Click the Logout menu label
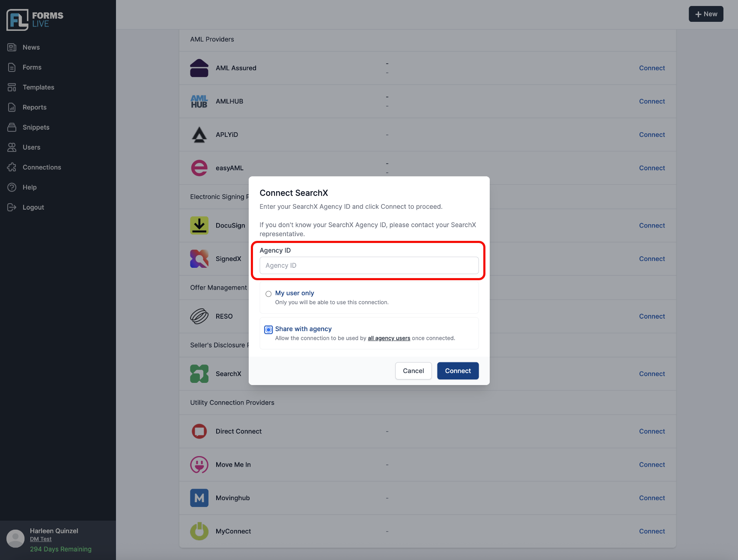This screenshot has width=738, height=560. [x=33, y=207]
